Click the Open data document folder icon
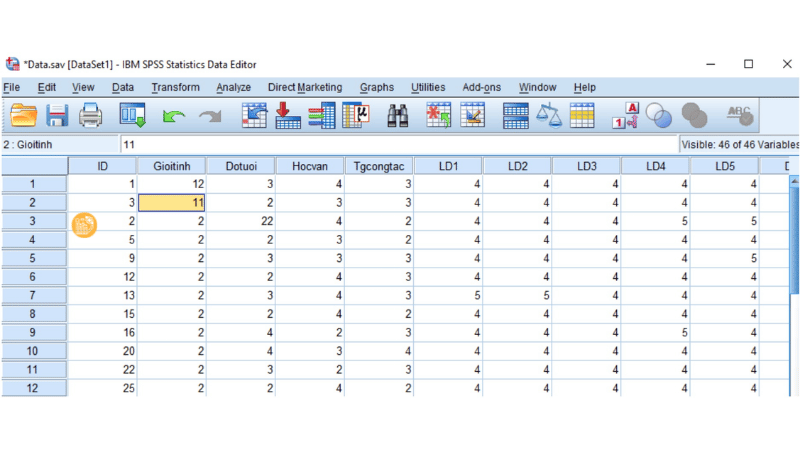This screenshot has width=800, height=450. 23,116
